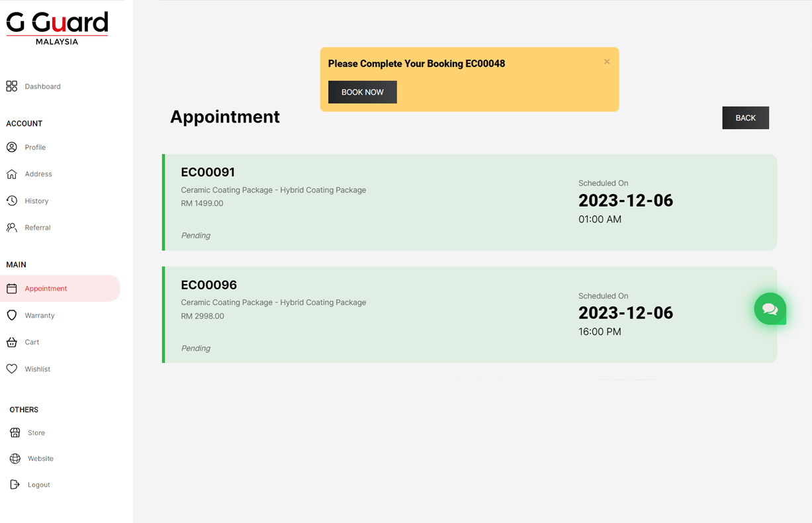Open the Warranty menu item
The height and width of the screenshot is (523, 812).
(40, 316)
